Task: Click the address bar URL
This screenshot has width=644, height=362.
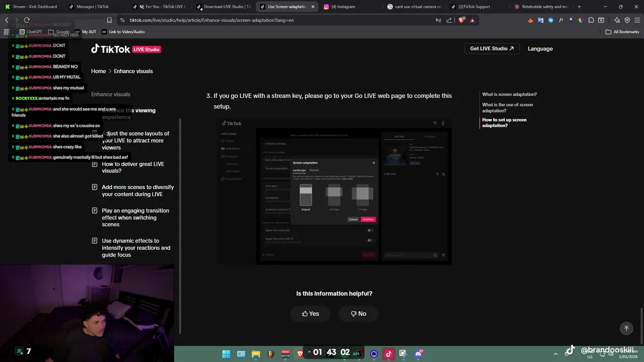Action: (211, 20)
